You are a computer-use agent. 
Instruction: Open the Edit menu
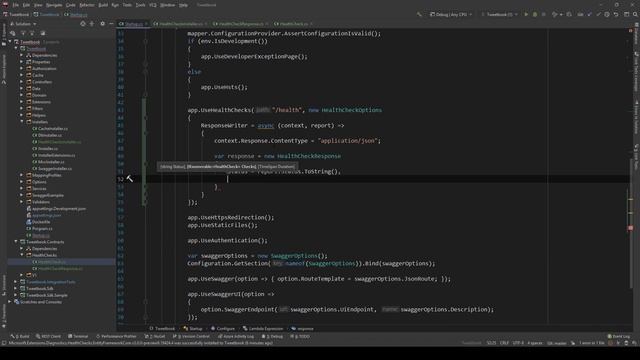(27, 5)
